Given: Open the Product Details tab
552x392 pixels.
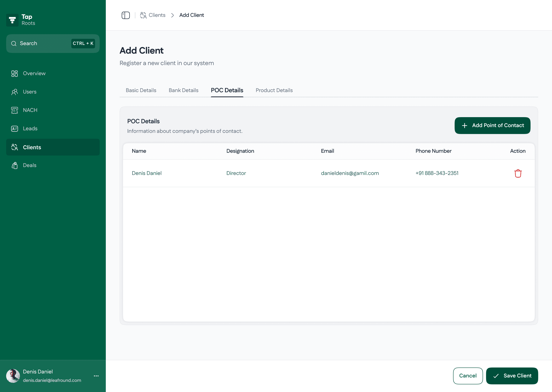Looking at the screenshot, I should tap(274, 90).
